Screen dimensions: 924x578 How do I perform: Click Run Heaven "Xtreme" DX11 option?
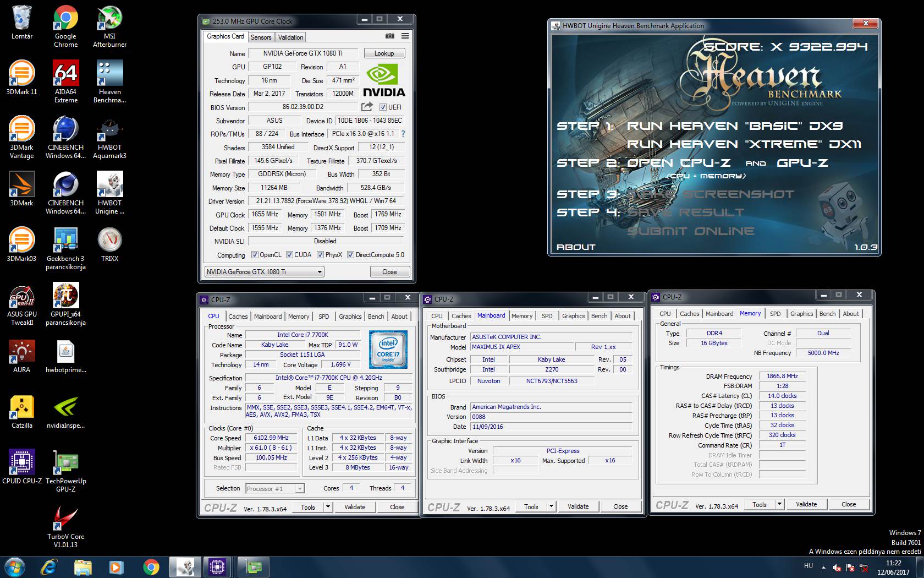(x=744, y=144)
